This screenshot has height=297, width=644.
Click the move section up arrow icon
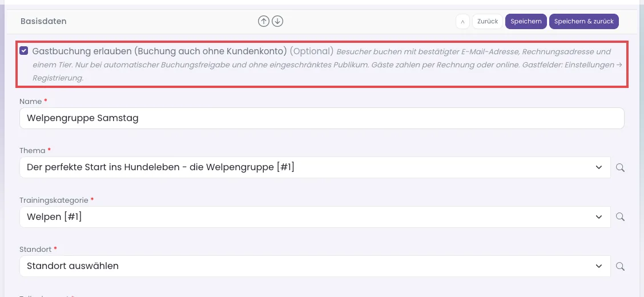263,21
